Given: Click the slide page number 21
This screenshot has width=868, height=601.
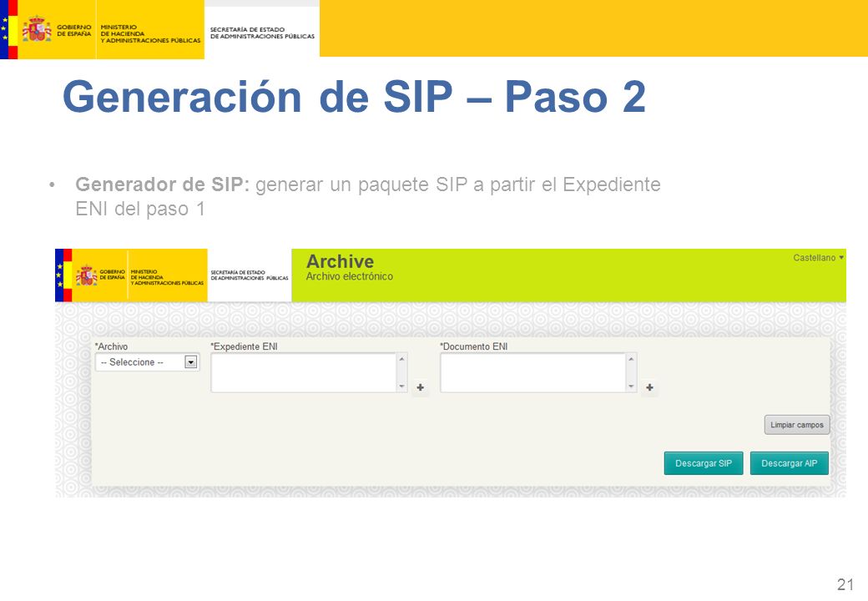Looking at the screenshot, I should click(845, 584).
